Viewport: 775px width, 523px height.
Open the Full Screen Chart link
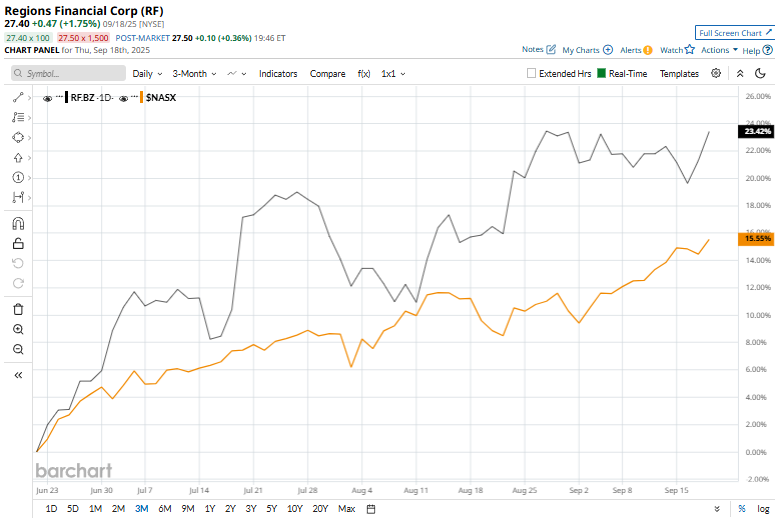(x=734, y=33)
